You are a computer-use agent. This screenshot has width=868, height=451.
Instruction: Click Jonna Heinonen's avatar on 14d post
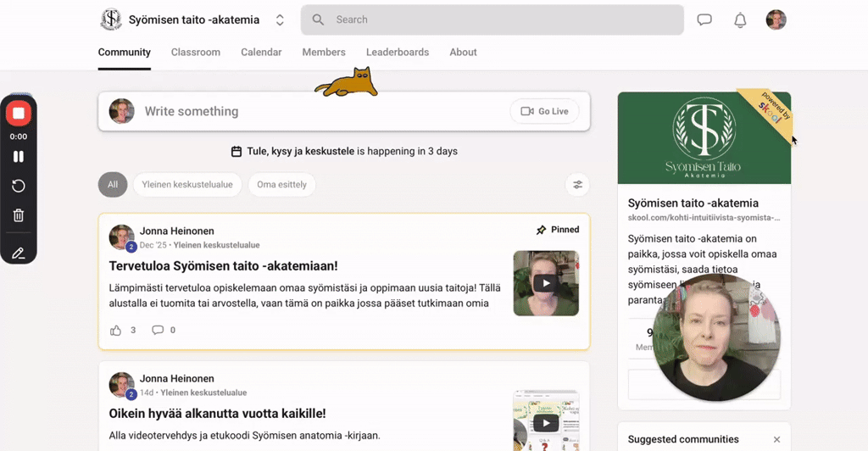coord(122,385)
